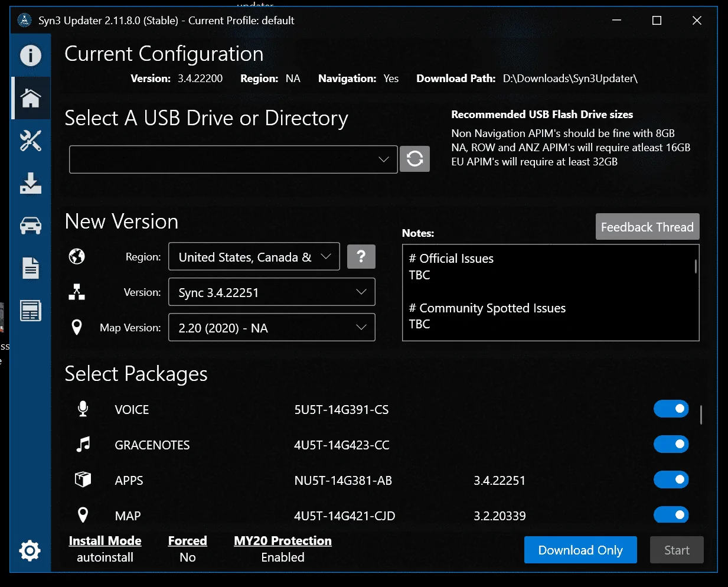
Task: Click the GRACENOTES package name
Action: [x=152, y=445]
